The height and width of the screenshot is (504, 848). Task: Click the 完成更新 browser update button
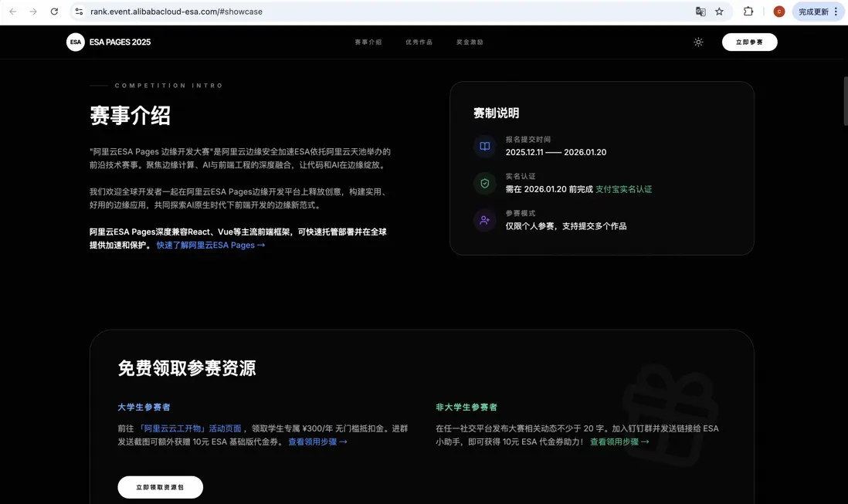pyautogui.click(x=813, y=12)
